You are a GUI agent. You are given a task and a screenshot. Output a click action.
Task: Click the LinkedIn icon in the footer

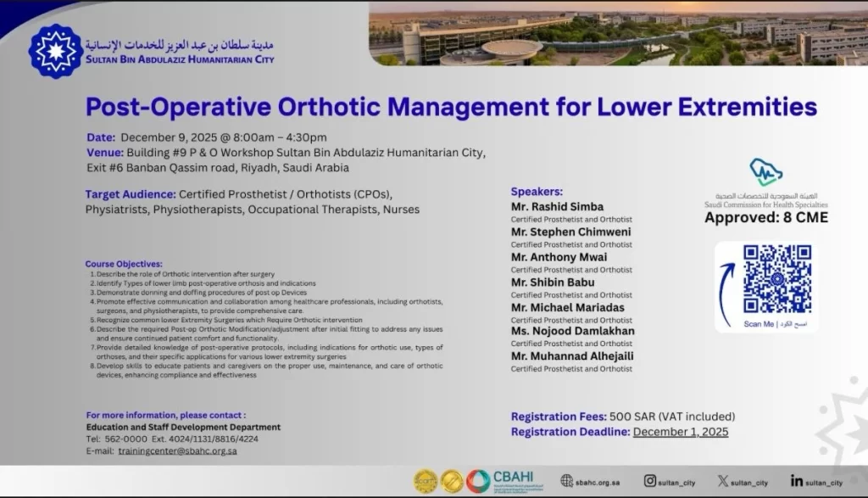pos(796,481)
